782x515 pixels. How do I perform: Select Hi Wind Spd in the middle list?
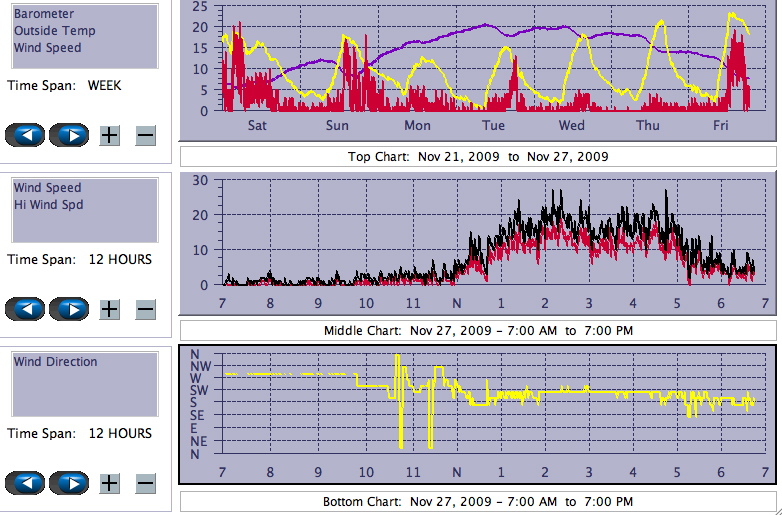[49, 205]
